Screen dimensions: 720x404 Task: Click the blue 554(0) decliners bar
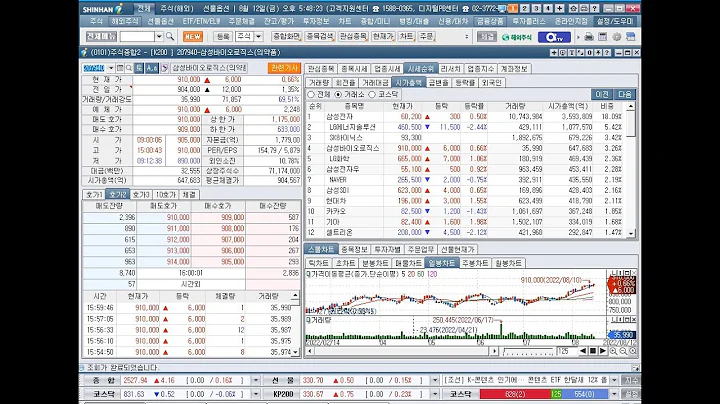pos(585,394)
